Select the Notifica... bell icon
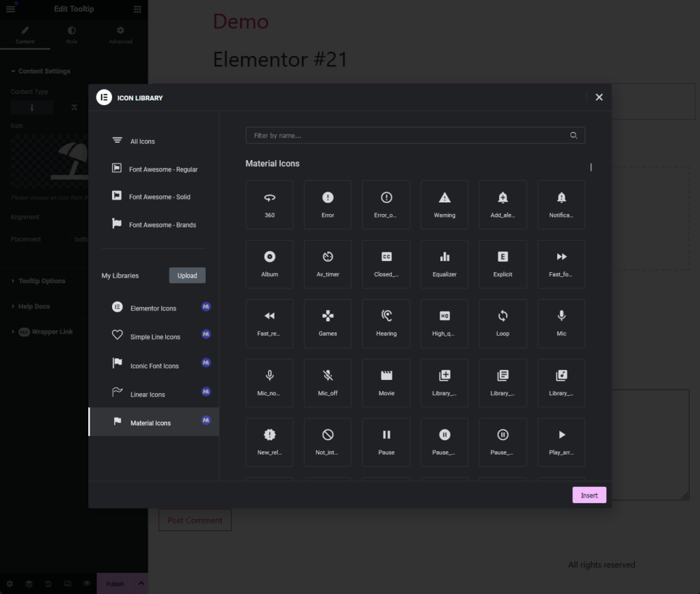 click(x=561, y=205)
